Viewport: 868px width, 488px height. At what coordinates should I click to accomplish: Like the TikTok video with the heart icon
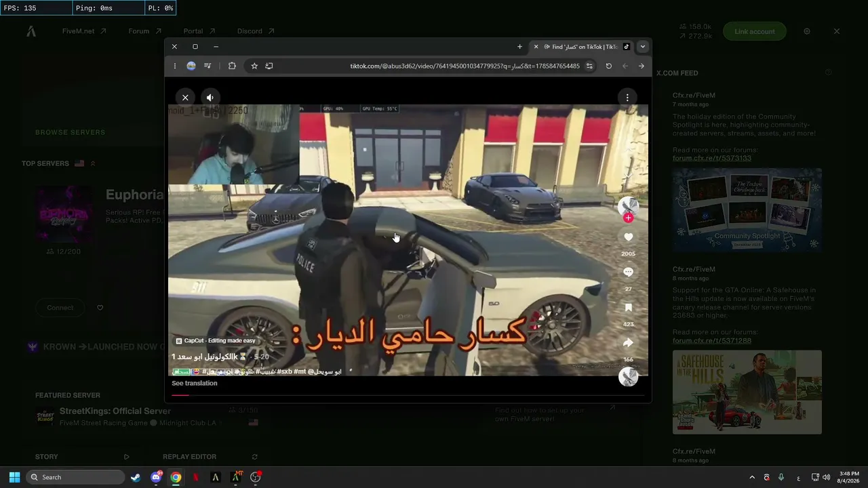click(628, 237)
